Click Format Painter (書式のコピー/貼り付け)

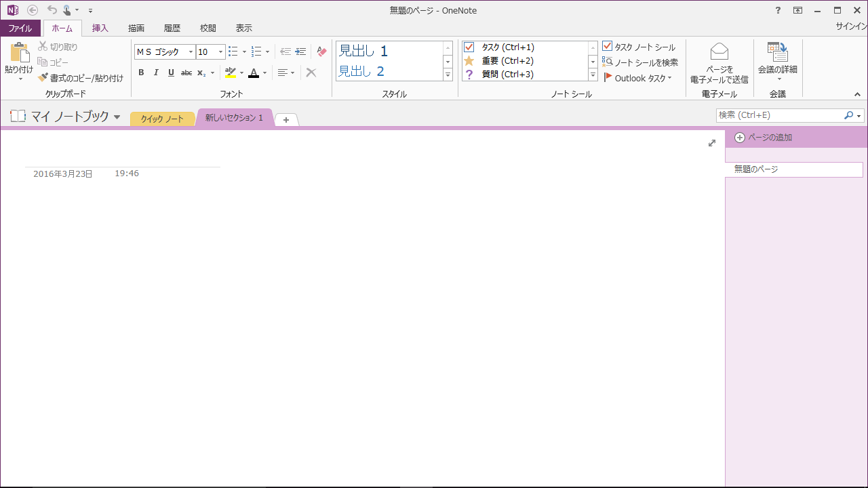pos(81,78)
